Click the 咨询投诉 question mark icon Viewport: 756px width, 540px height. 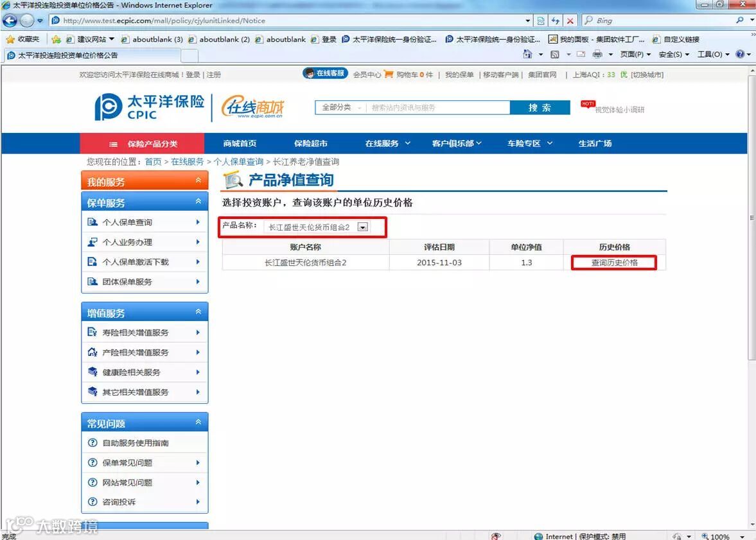(92, 502)
